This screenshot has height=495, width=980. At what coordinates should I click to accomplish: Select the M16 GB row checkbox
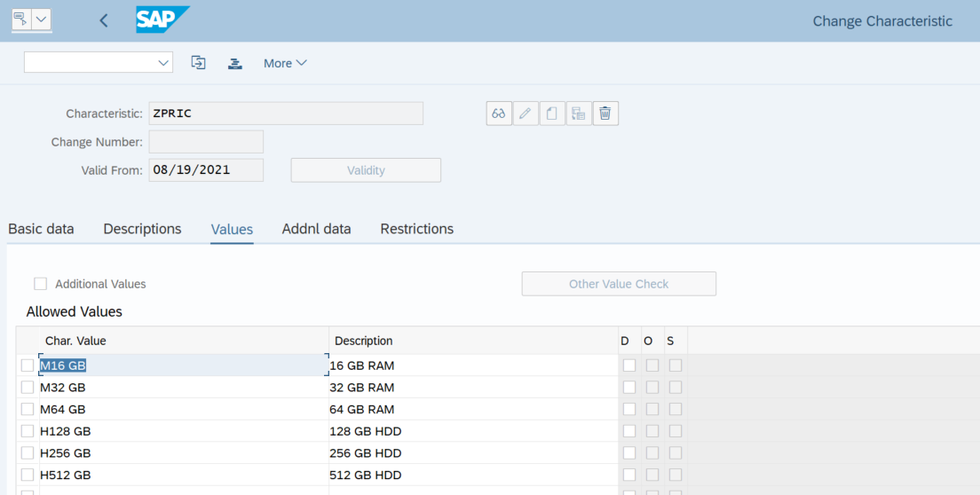[28, 365]
